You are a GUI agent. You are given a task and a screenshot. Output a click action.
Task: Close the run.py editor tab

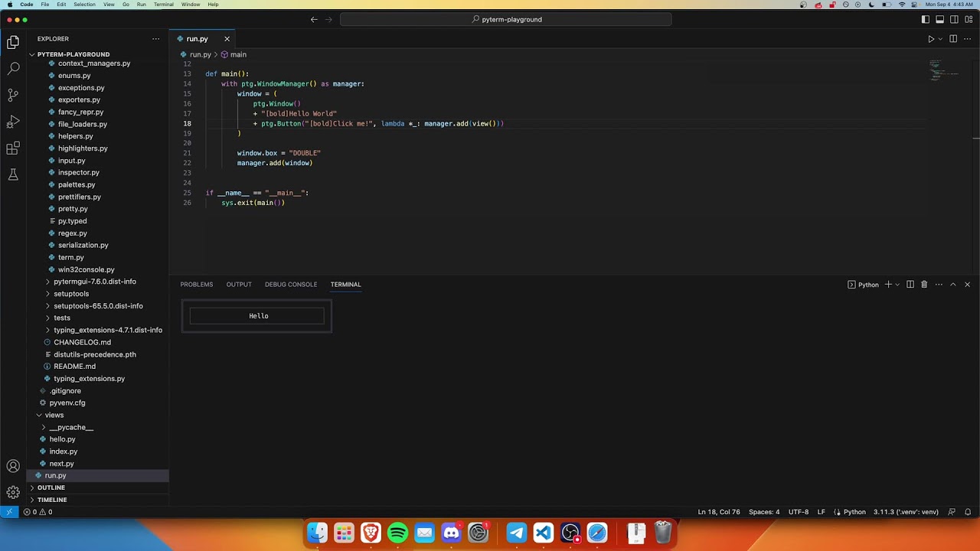coord(227,39)
